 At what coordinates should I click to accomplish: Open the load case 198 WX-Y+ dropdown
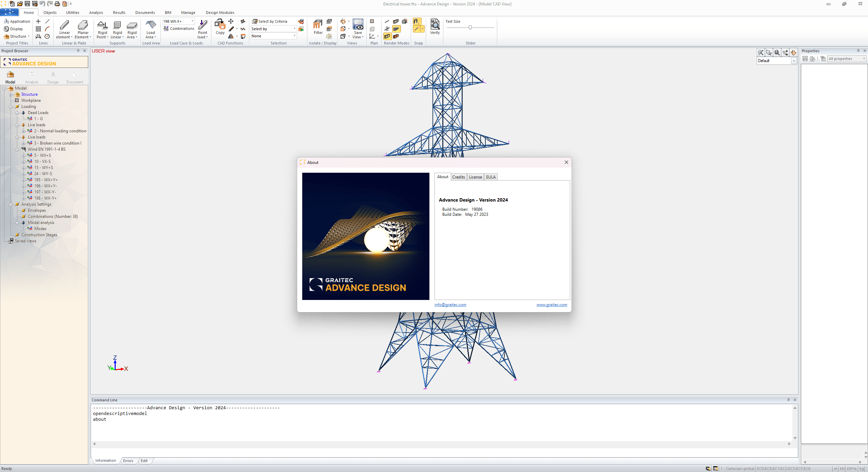[x=178, y=21]
